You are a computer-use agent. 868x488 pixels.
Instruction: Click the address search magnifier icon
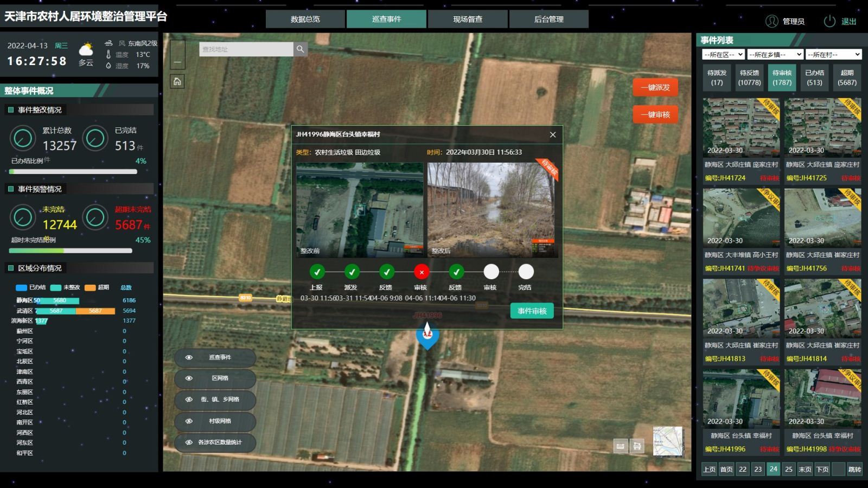tap(300, 49)
